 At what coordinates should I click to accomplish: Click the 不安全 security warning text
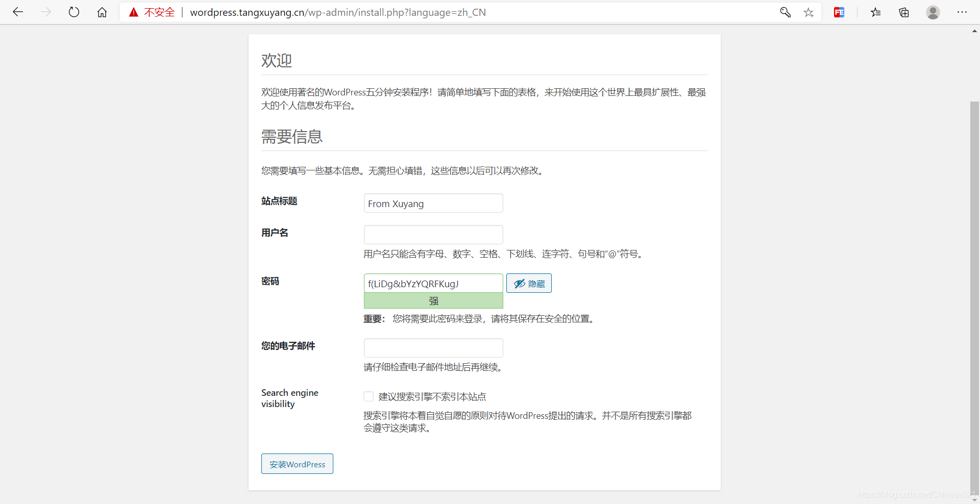pos(159,12)
